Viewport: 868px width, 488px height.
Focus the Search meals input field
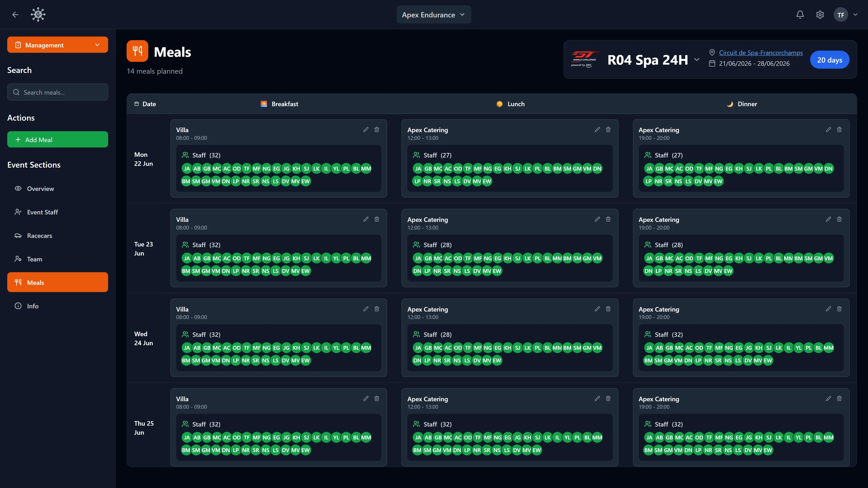tap(58, 92)
